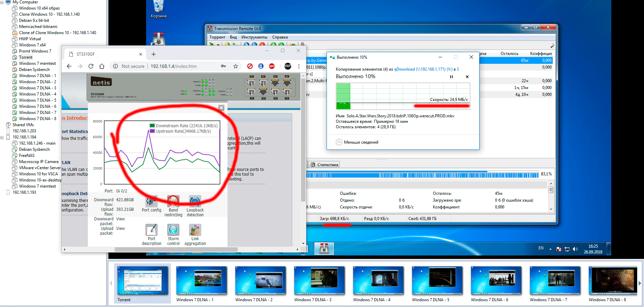Open the Торрент menu

click(217, 37)
